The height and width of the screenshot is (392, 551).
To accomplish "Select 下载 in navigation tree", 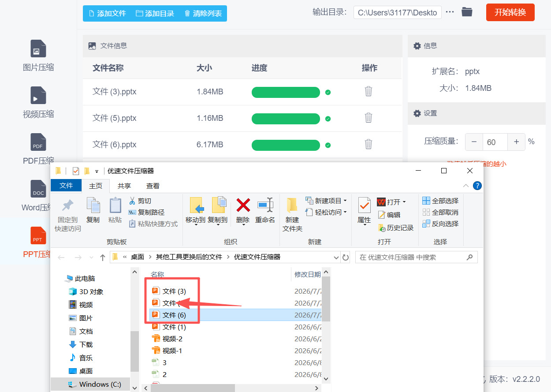I will tap(81, 344).
